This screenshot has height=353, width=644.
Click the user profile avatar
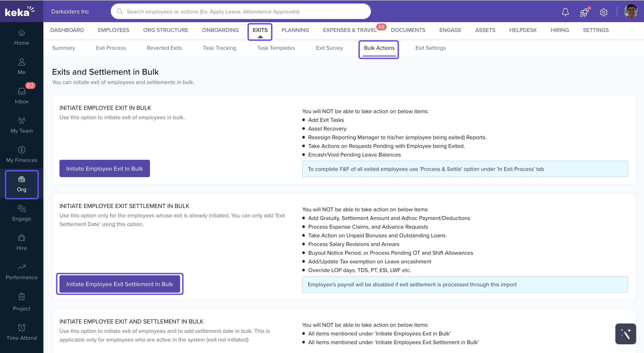tap(631, 12)
